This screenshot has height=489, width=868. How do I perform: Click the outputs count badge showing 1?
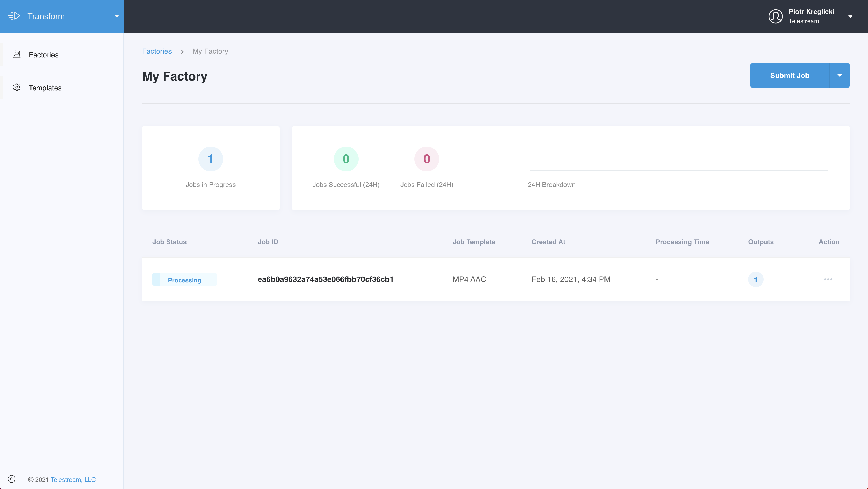(755, 280)
